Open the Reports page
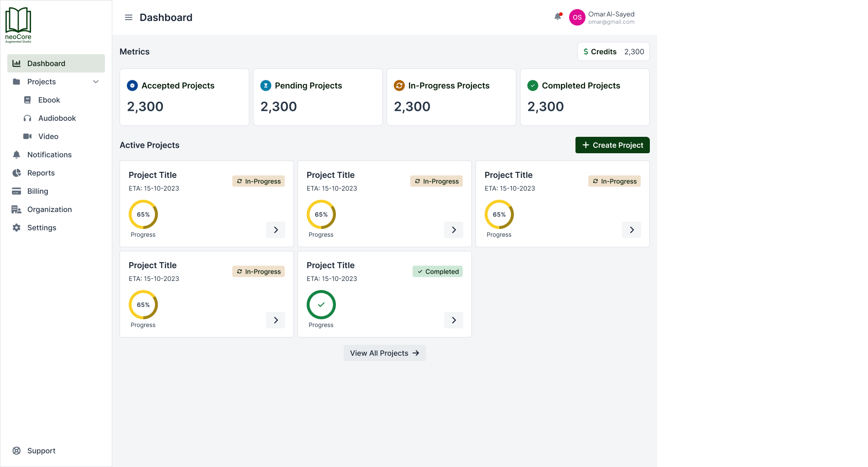This screenshot has height=467, width=868. click(41, 173)
